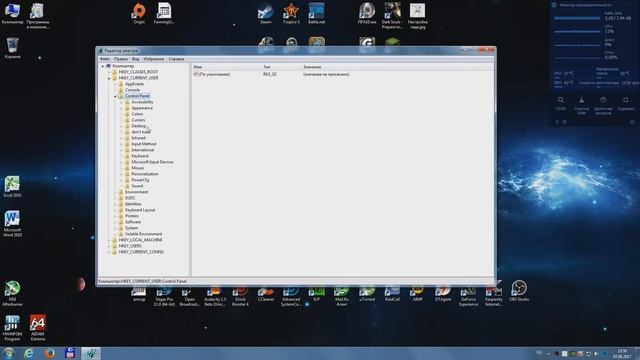640x360 pixels.
Task: Click the taskbar clock
Action: pos(622,353)
